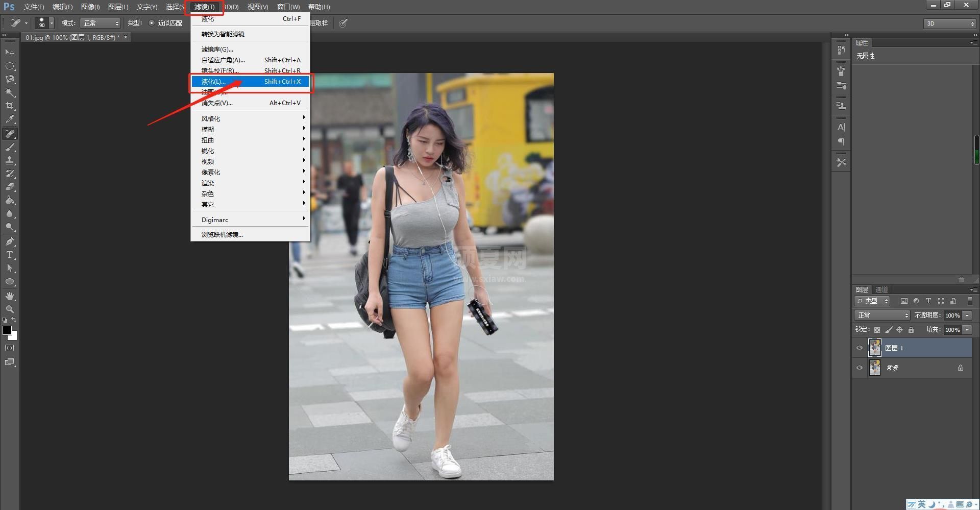Open the Character panel icon
Viewport: 980px width, 510px height.
pos(841,127)
